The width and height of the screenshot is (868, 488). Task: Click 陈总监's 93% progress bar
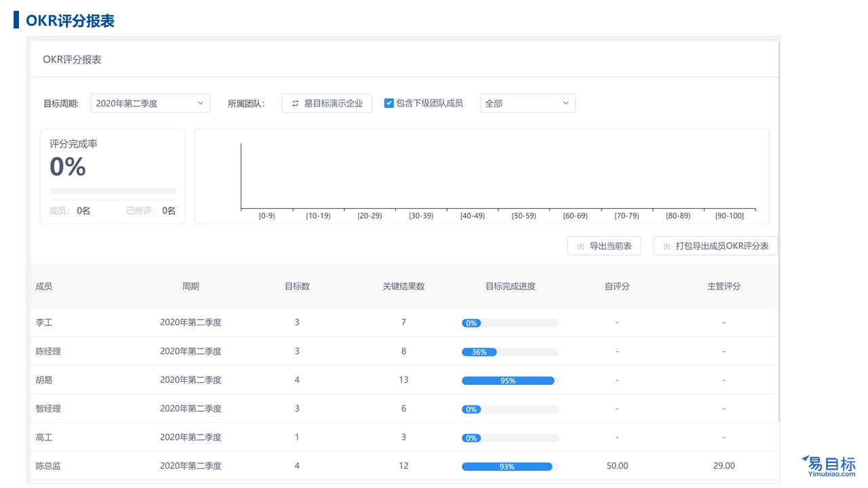tap(510, 467)
